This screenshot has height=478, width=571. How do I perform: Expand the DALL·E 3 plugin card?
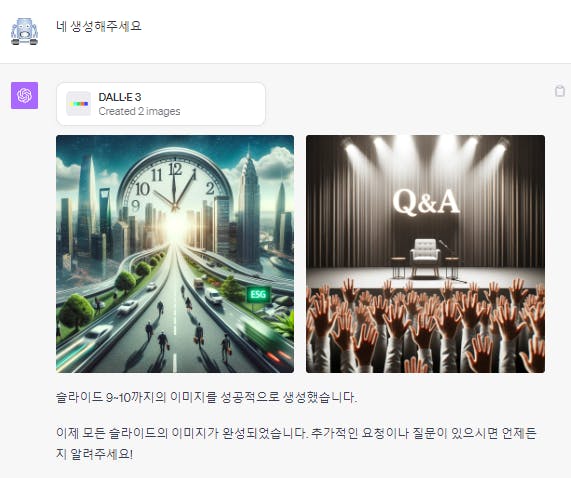(161, 104)
